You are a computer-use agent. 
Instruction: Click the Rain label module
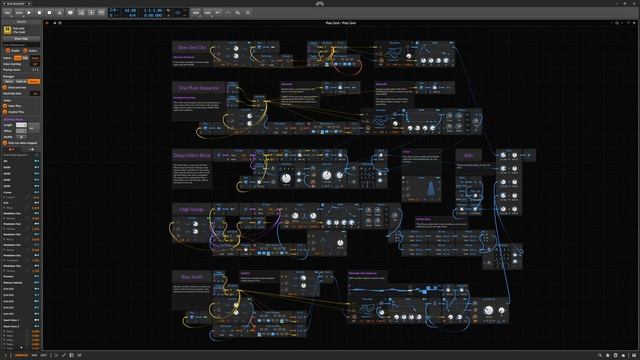tap(469, 156)
